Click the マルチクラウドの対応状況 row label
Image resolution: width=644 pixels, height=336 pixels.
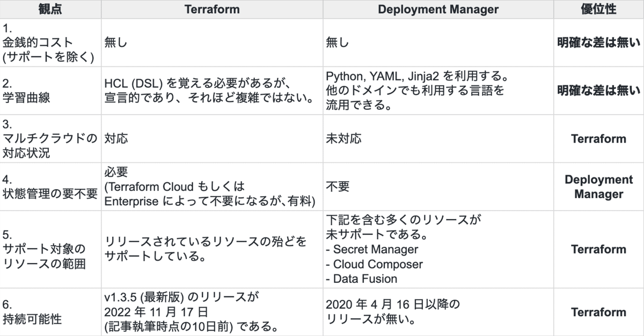50,139
